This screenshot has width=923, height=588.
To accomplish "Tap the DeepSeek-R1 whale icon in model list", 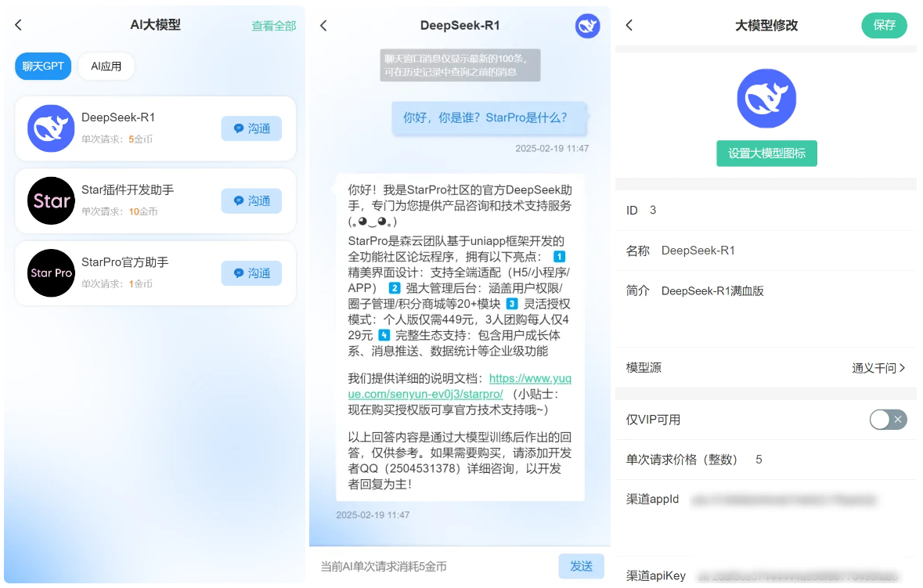I will point(51,128).
